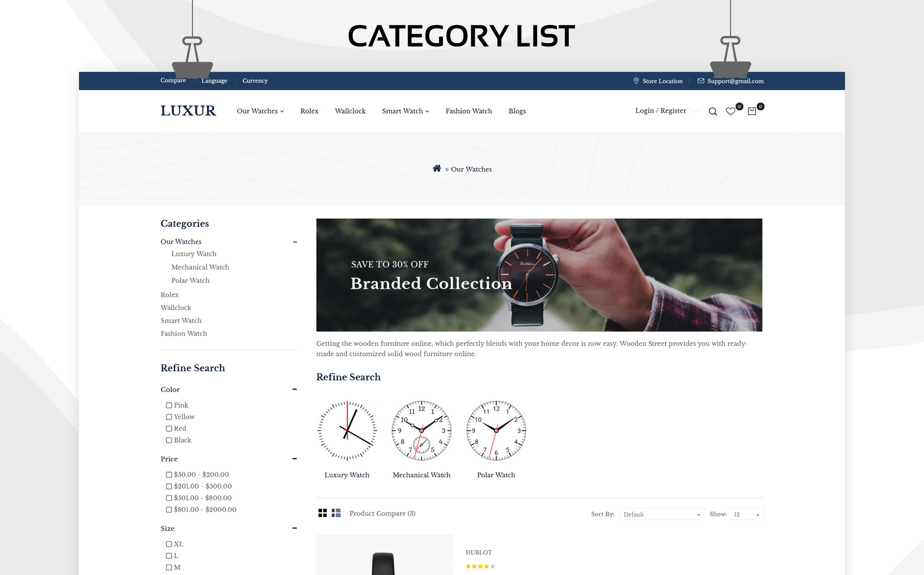Screen dimensions: 924x575
Task: Open the Sort By Default dropdown
Action: coord(662,514)
